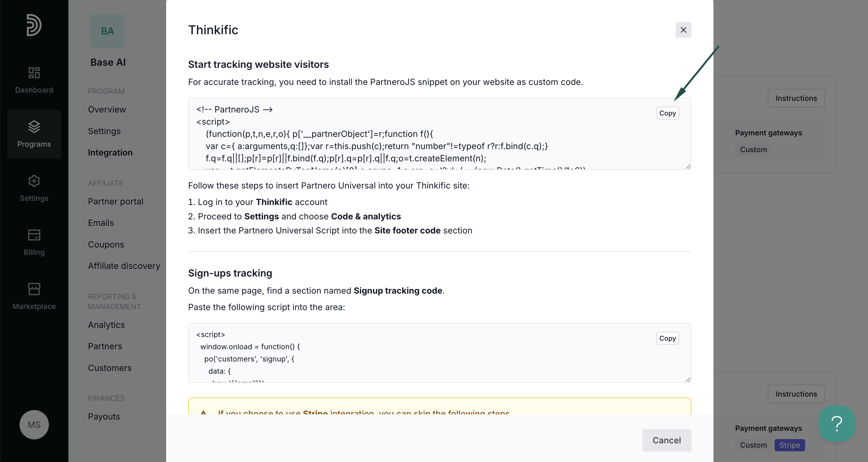
Task: Open the Billing card icon
Action: click(x=34, y=235)
